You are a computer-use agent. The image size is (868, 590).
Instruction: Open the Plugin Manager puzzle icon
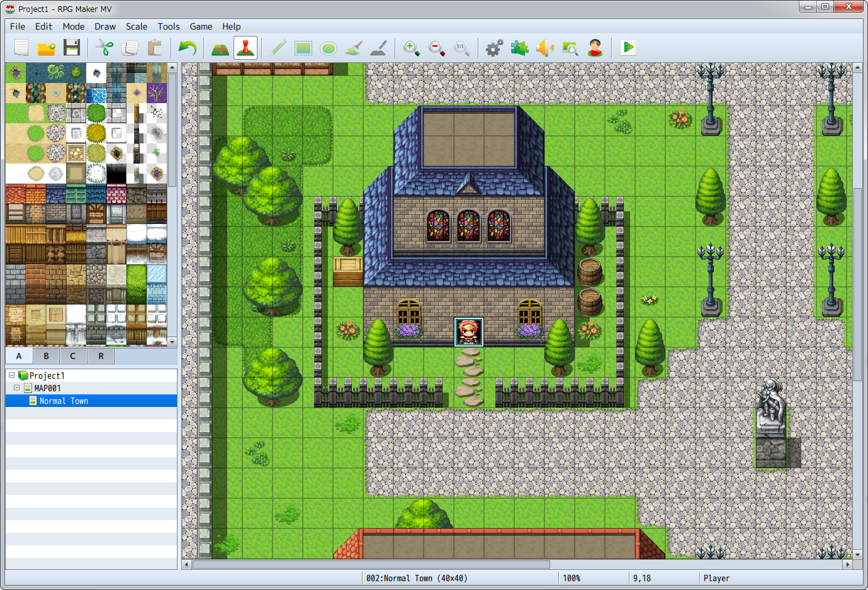(520, 48)
